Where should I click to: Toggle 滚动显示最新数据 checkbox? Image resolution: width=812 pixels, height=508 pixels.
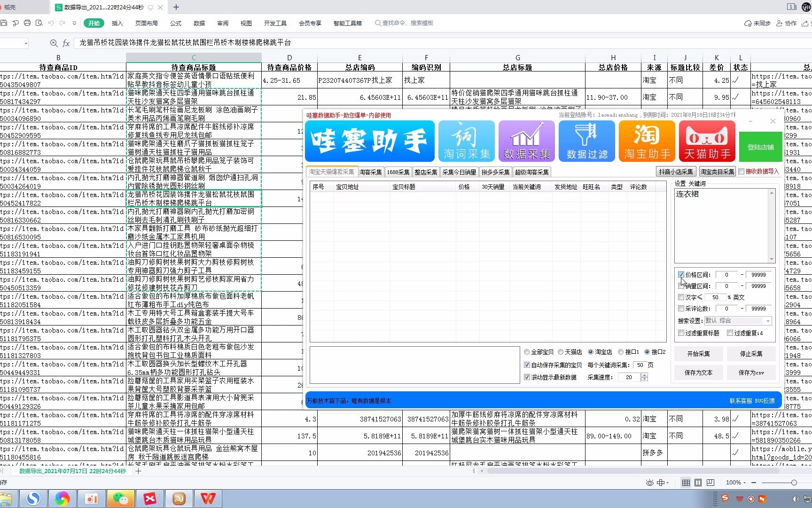tap(527, 377)
